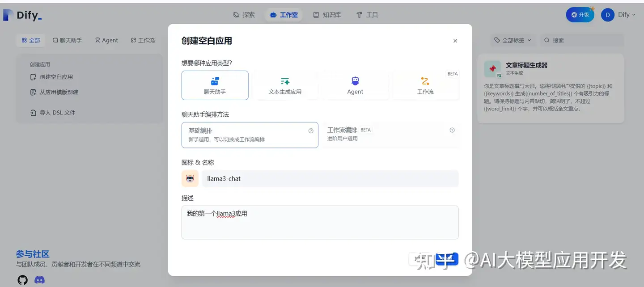Open the GitHub community icon
The image size is (644, 287).
point(22,280)
